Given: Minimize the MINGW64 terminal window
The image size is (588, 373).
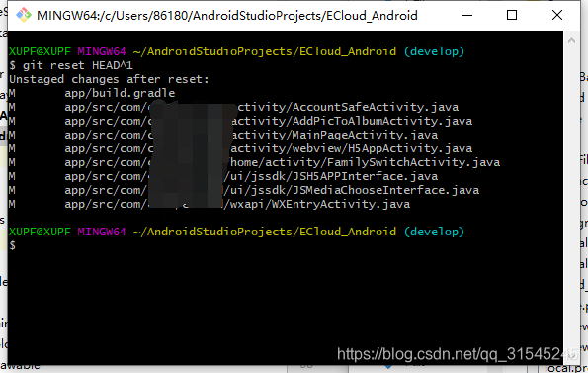Looking at the screenshot, I should (467, 16).
